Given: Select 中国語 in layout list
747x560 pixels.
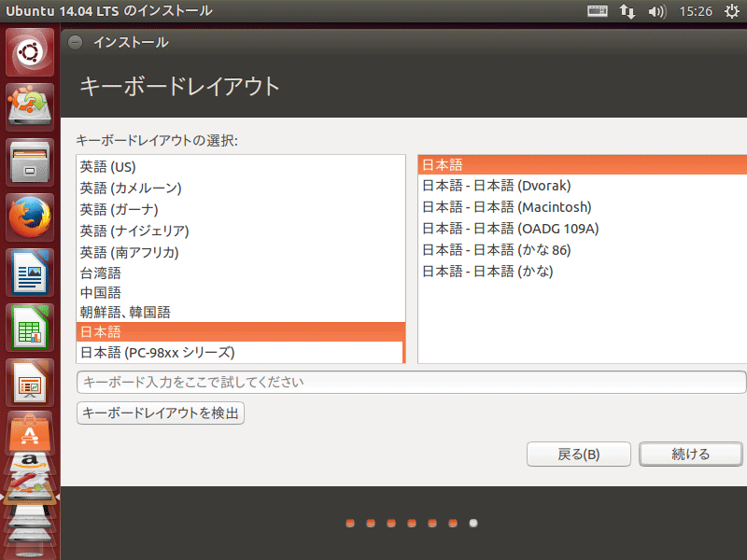Looking at the screenshot, I should (x=240, y=292).
